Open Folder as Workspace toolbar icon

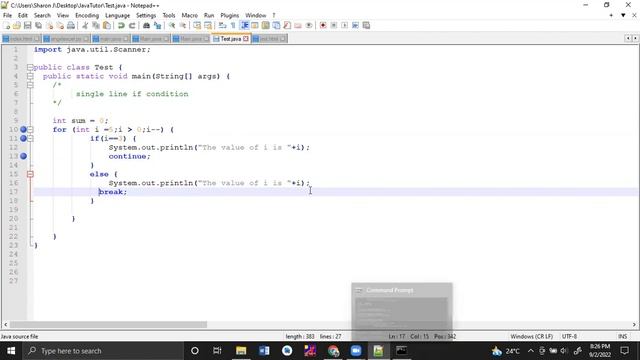[x=298, y=25]
